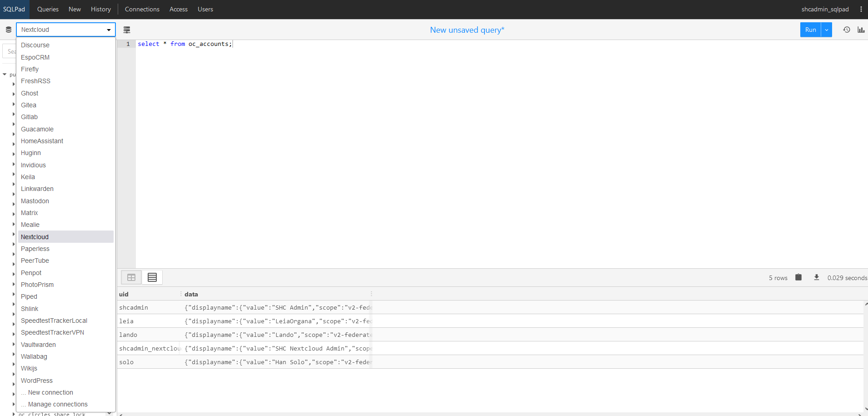Select PeerTube connection
Viewport: 868px width, 416px height.
click(x=66, y=261)
